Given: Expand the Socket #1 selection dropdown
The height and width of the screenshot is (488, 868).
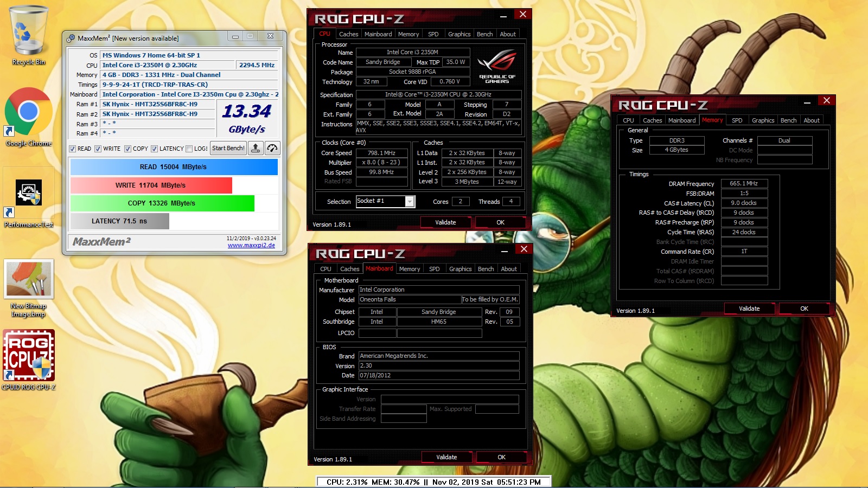Looking at the screenshot, I should [410, 202].
